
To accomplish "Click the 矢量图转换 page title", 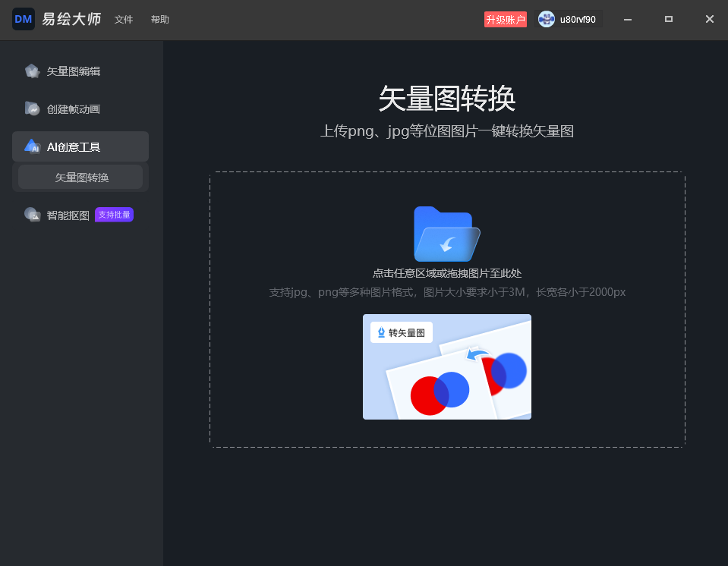I will [x=446, y=99].
